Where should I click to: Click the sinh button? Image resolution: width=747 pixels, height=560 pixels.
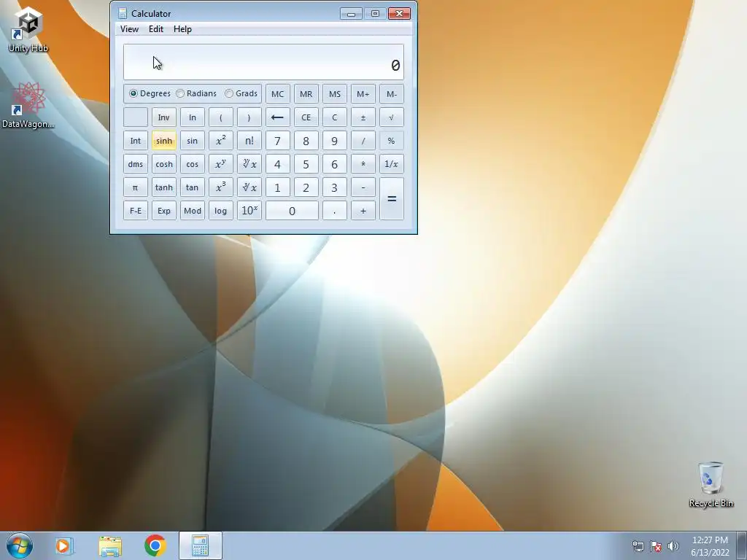(x=164, y=141)
